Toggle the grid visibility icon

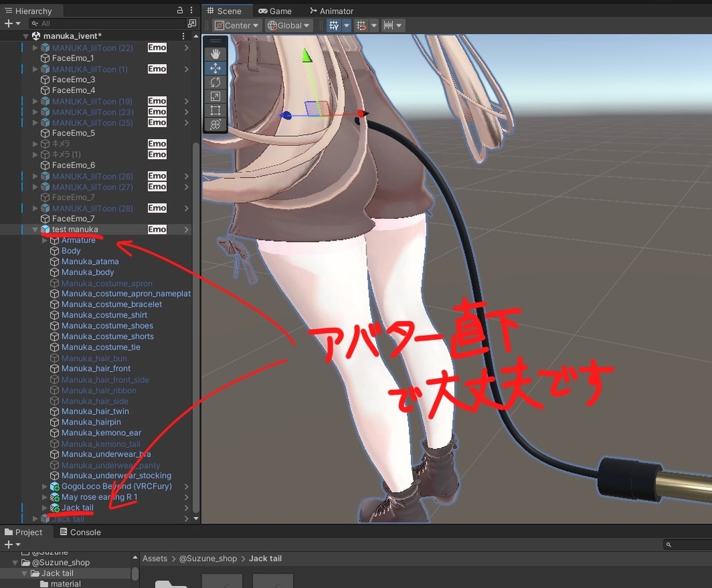(x=334, y=26)
